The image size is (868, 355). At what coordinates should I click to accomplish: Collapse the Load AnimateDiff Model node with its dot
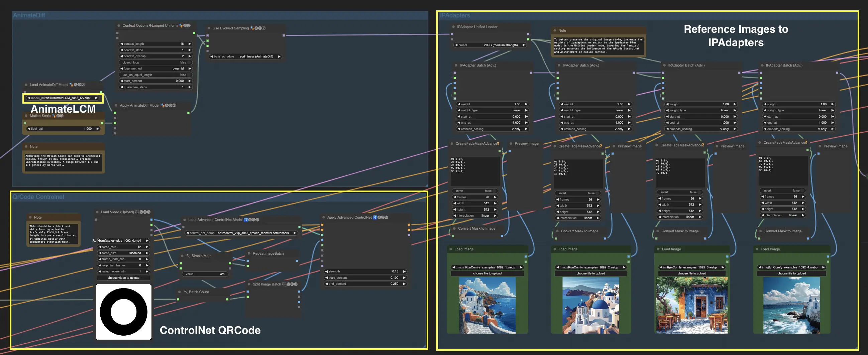tap(26, 85)
